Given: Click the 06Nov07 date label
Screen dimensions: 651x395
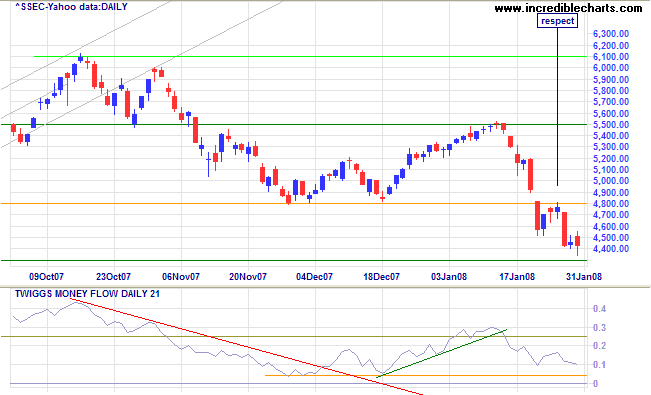Looking at the screenshot, I should point(181,277).
